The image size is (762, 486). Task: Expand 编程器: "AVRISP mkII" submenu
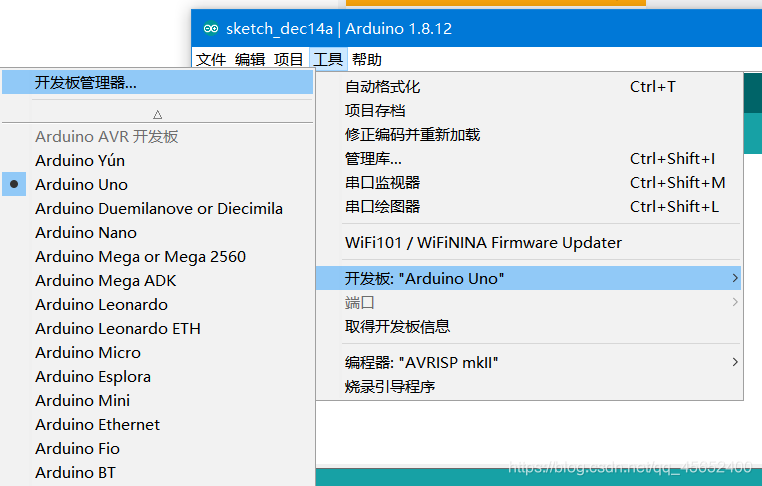click(x=529, y=362)
